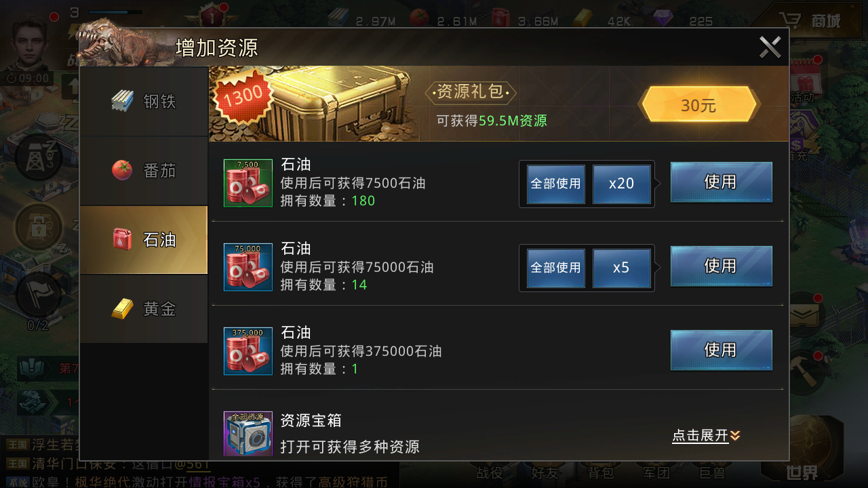The width and height of the screenshot is (868, 488).
Task: Select the 钢铁 steel resource tab
Action: 144,102
